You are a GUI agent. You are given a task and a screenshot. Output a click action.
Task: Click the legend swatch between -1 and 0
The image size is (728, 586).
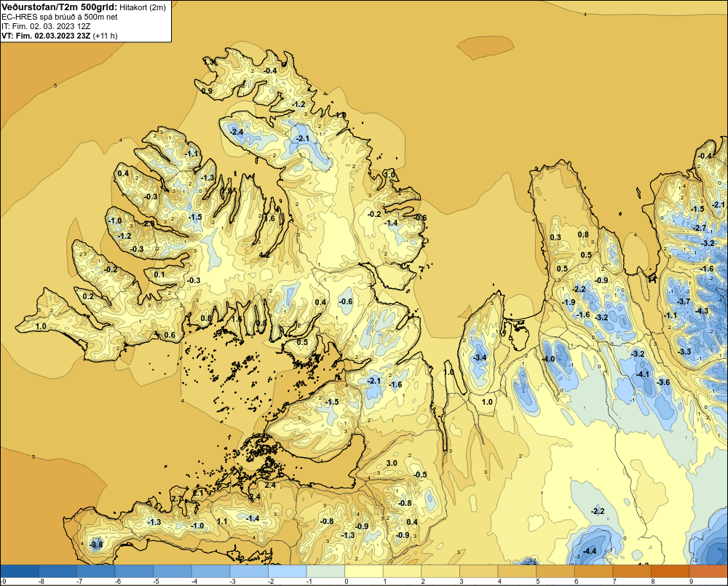[x=325, y=571]
